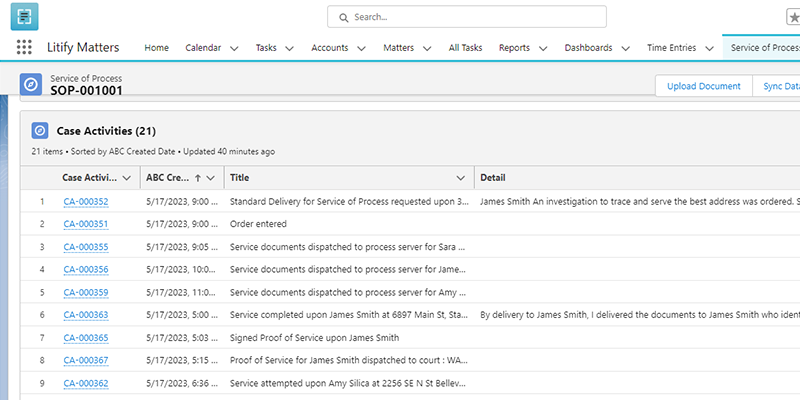
Task: Click the Upload Document button
Action: (705, 86)
